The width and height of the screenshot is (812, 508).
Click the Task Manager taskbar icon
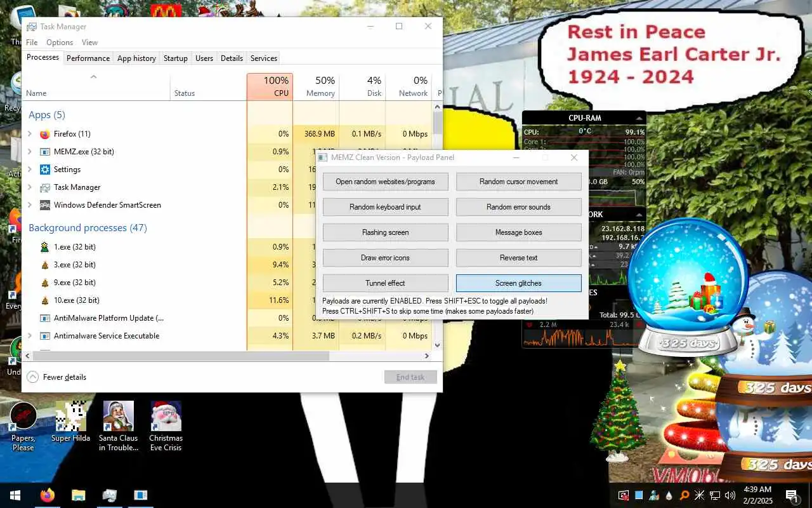(x=109, y=495)
